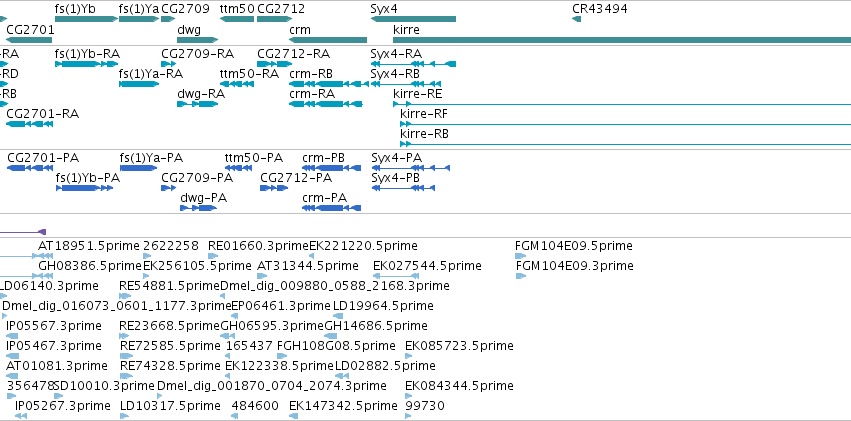851x421 pixels.
Task: Click the crm gene label
Action: click(300, 29)
